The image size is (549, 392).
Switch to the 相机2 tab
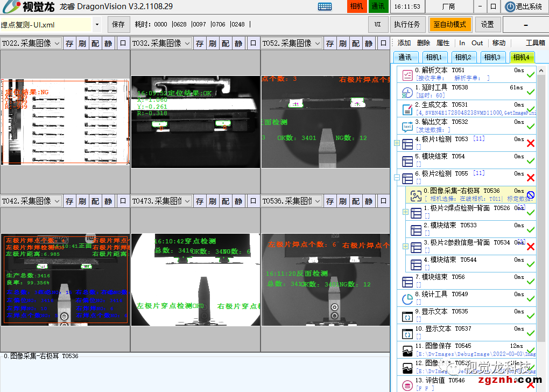pyautogui.click(x=462, y=57)
